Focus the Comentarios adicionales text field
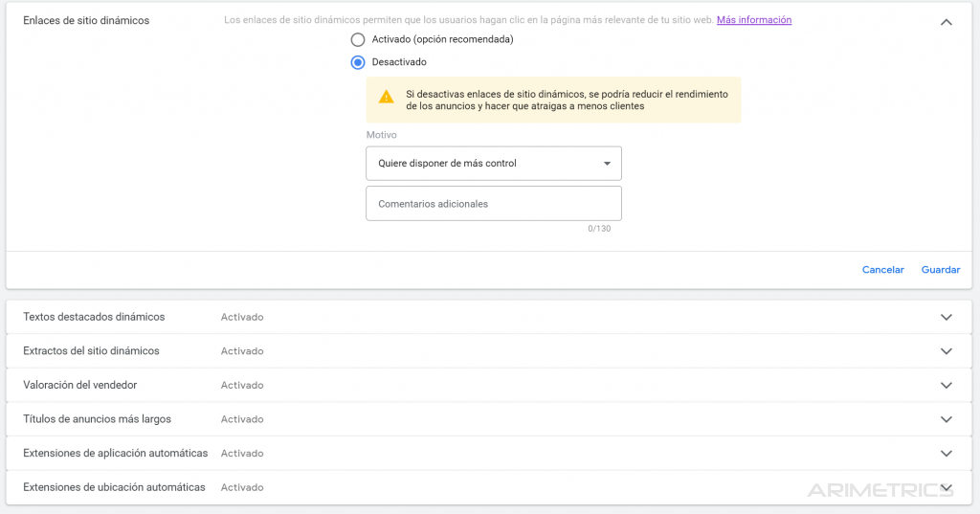The image size is (980, 514). [494, 203]
